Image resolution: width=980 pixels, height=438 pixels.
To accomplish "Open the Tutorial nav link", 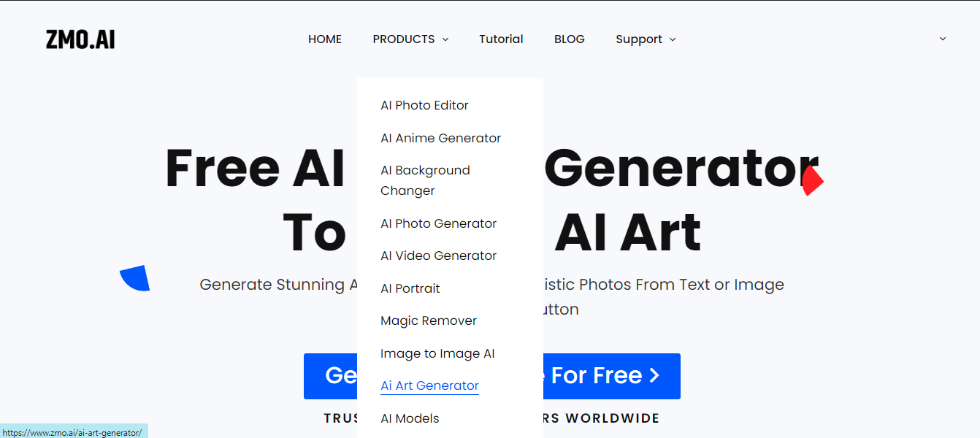I will click(x=501, y=39).
